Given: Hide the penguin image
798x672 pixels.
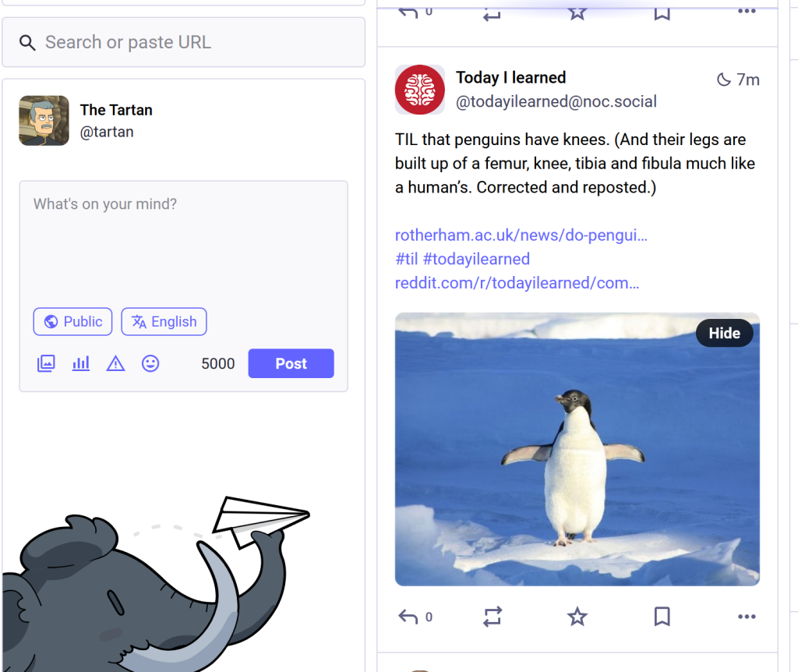Looking at the screenshot, I should (x=724, y=333).
